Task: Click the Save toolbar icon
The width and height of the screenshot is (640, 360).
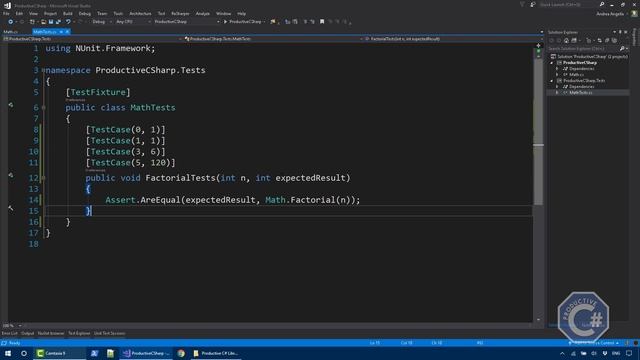Action: click(51, 22)
